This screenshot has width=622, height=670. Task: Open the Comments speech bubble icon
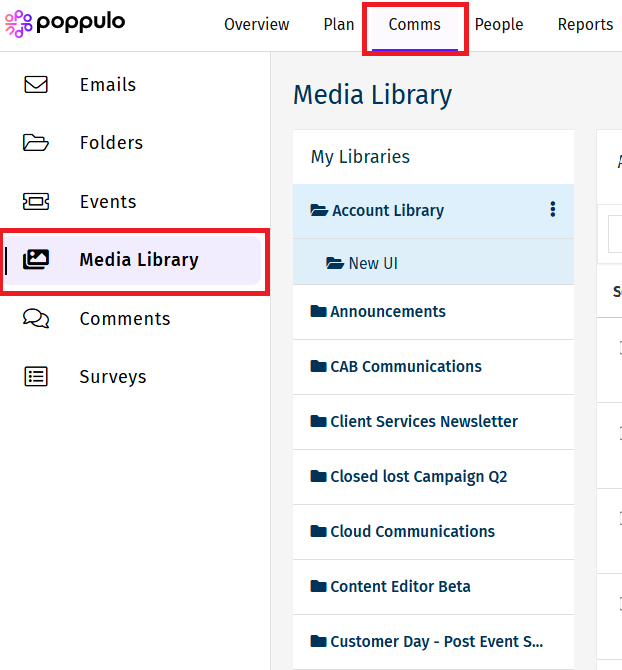coord(36,318)
